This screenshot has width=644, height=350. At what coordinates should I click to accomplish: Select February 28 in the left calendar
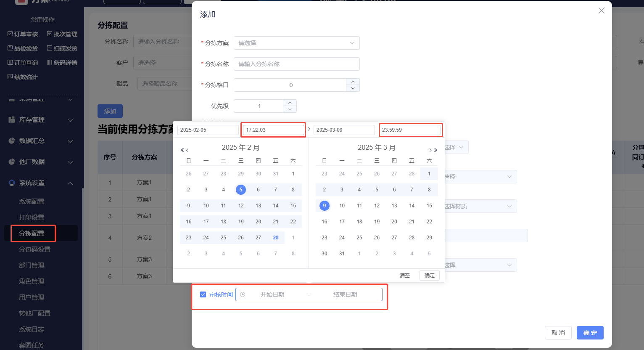[x=276, y=238]
